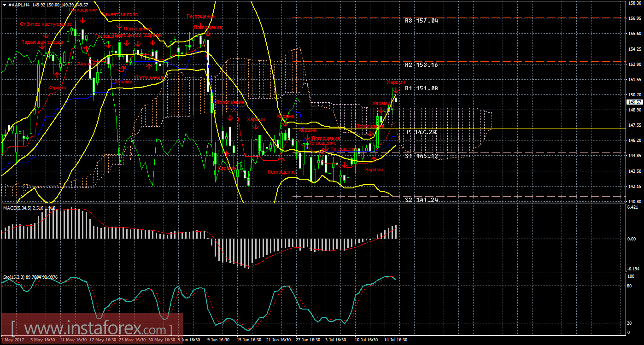Select the Падающая звезда pattern label
644x345 pixels.
42,42
